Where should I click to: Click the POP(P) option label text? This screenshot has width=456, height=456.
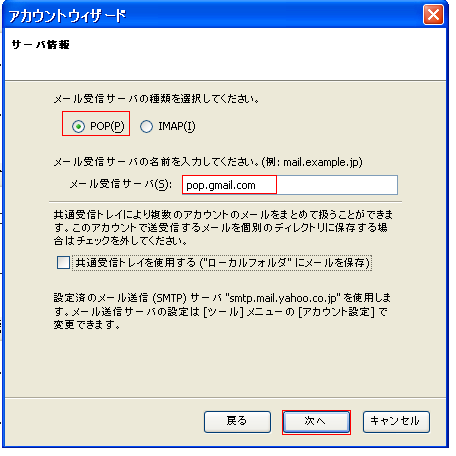[x=107, y=126]
